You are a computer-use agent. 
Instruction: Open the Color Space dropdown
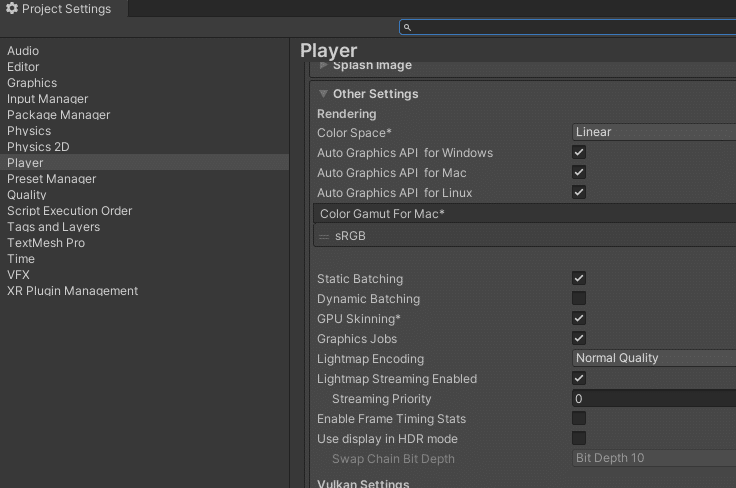[x=654, y=132]
